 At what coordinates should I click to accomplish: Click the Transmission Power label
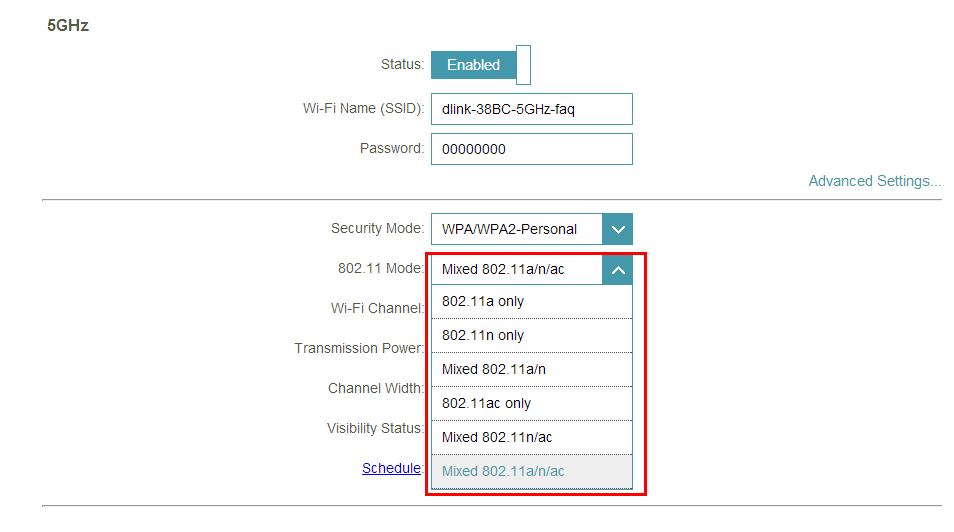359,348
